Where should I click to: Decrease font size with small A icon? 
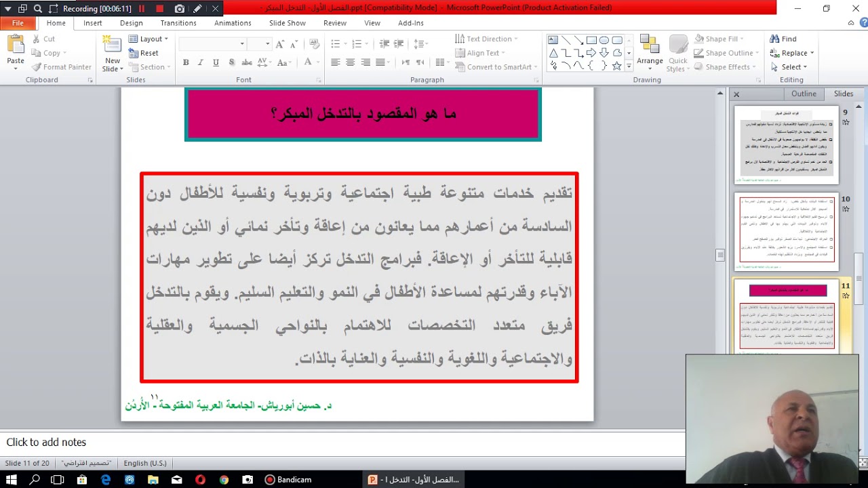294,44
